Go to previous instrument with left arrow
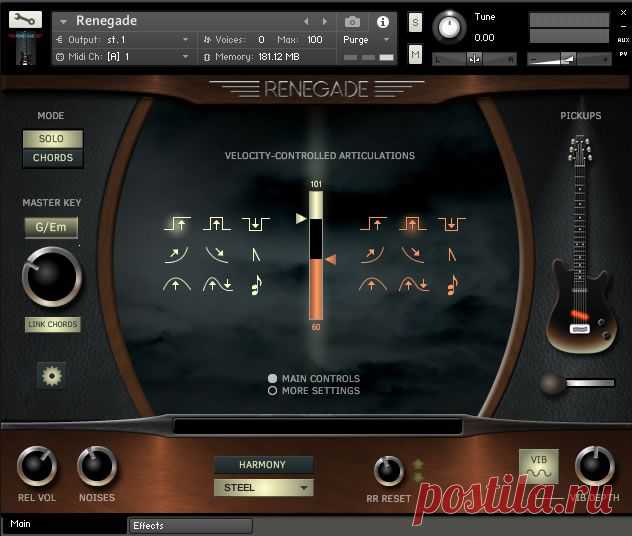 [x=307, y=21]
